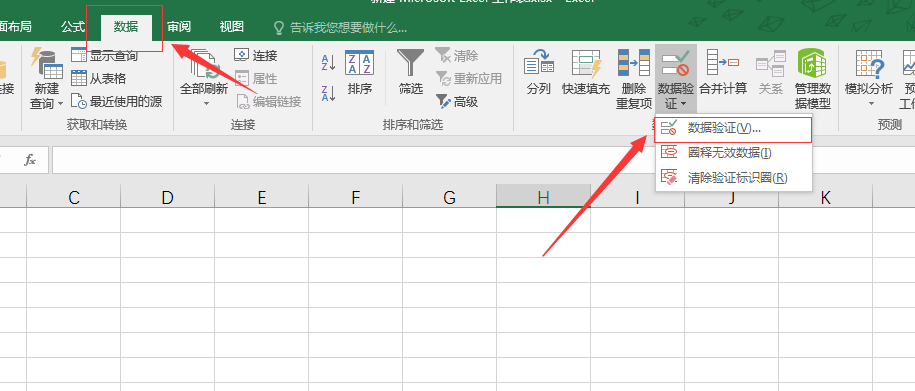Image resolution: width=915 pixels, height=391 pixels.
Task: Click the 属性 properties button
Action: tap(256, 78)
